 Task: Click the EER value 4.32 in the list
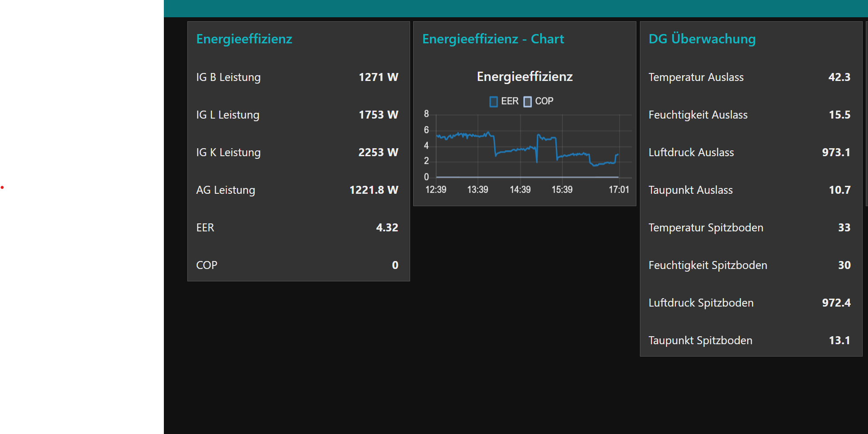(387, 228)
